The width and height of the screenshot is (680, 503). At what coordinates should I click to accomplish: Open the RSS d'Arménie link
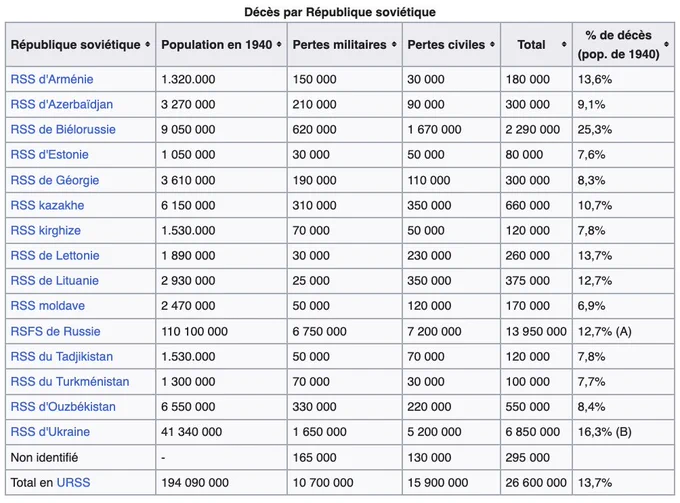52,79
